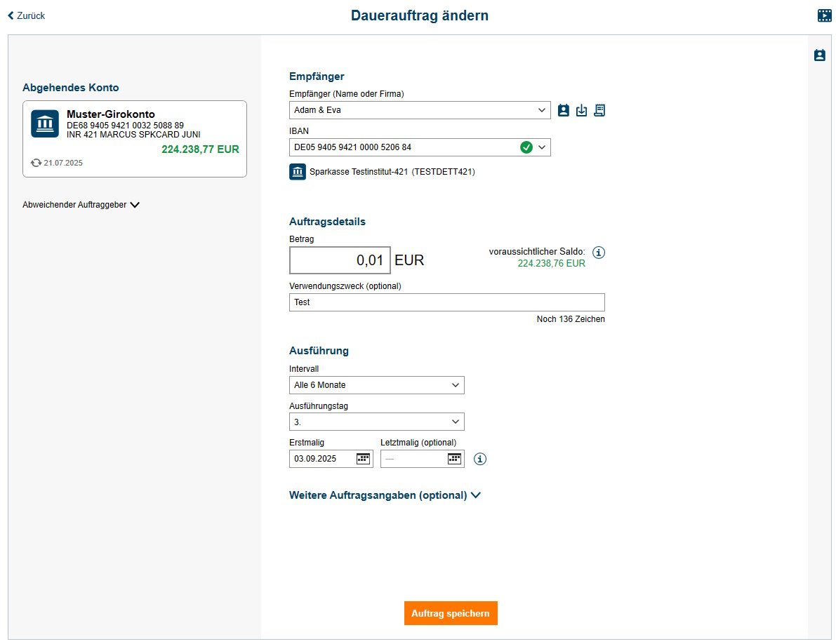Open the transaction template notepad icon
This screenshot has width=836, height=644.
599,110
